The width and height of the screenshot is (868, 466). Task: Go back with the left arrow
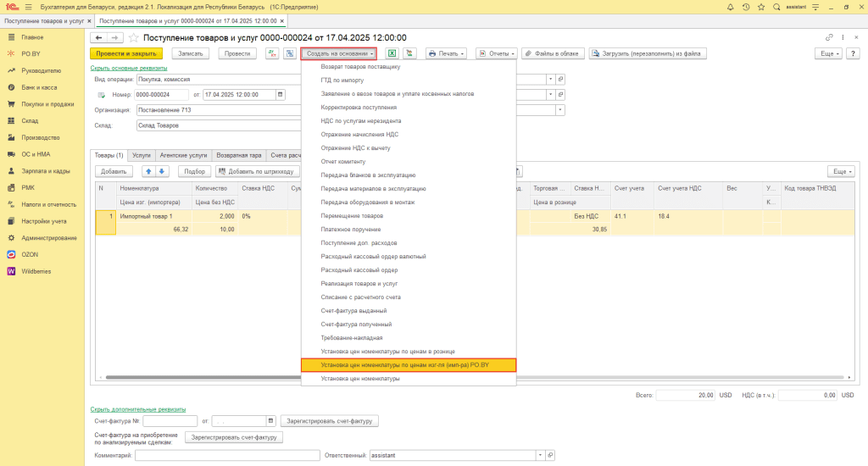click(x=98, y=37)
